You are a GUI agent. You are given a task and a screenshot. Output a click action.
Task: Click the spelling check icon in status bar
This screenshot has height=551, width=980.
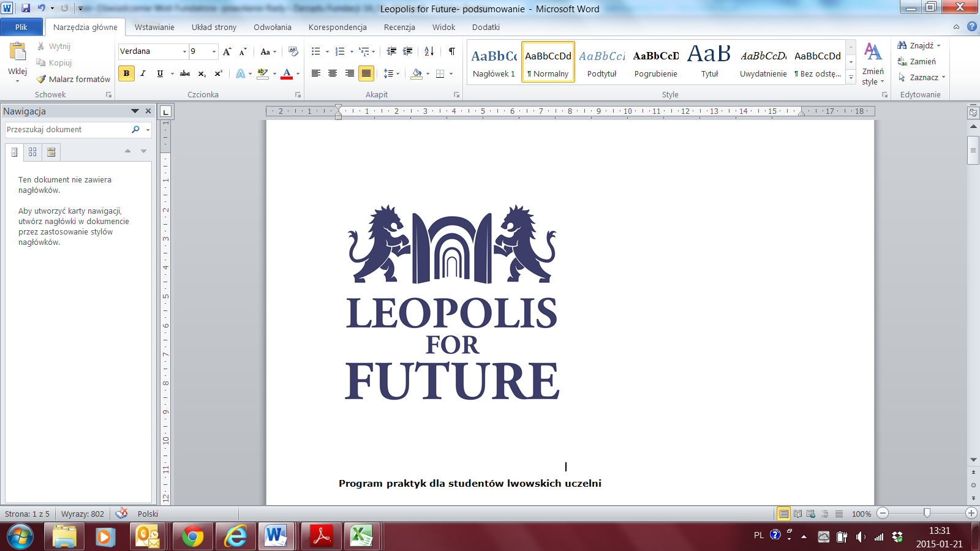tap(122, 514)
